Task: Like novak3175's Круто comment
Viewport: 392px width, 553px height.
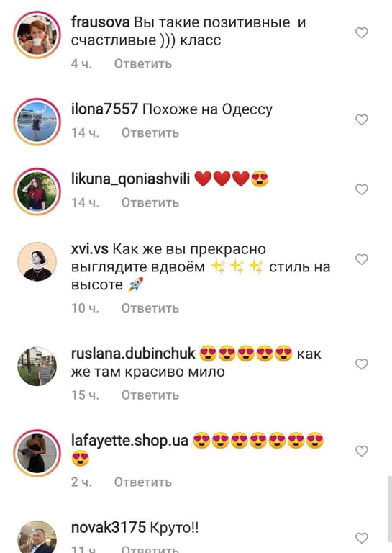Action: 361,538
